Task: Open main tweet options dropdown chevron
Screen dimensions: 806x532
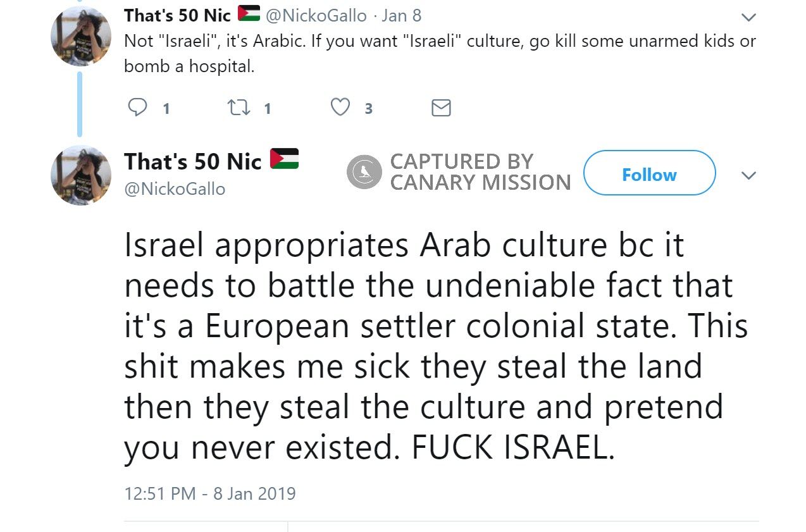Action: click(748, 175)
